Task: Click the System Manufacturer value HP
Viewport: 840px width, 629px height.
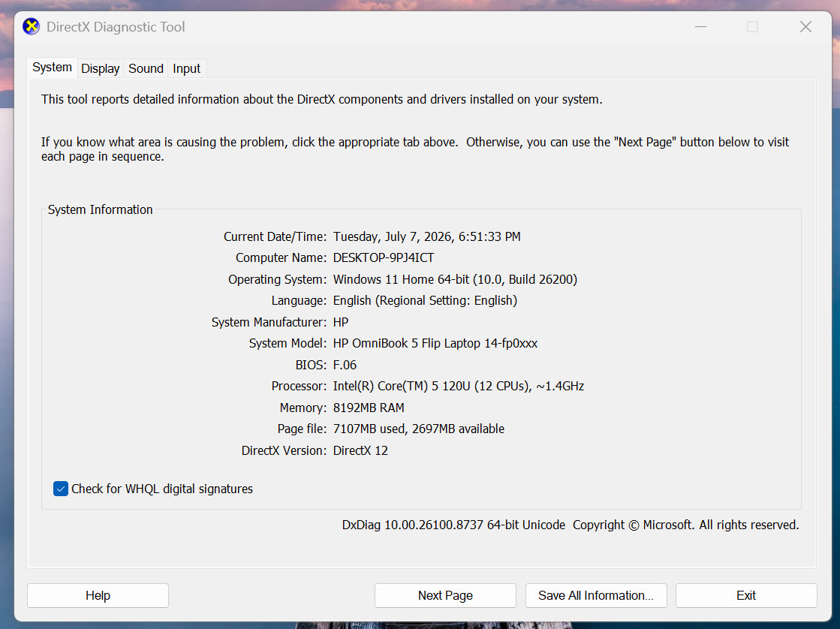Action: coord(341,322)
